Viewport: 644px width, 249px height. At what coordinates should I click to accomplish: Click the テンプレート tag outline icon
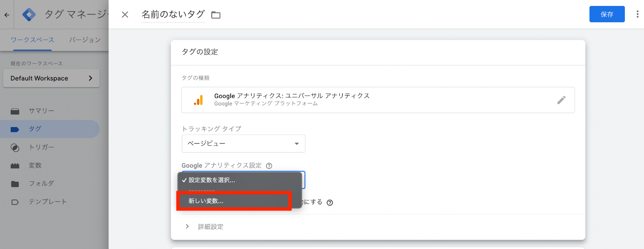coord(15,202)
